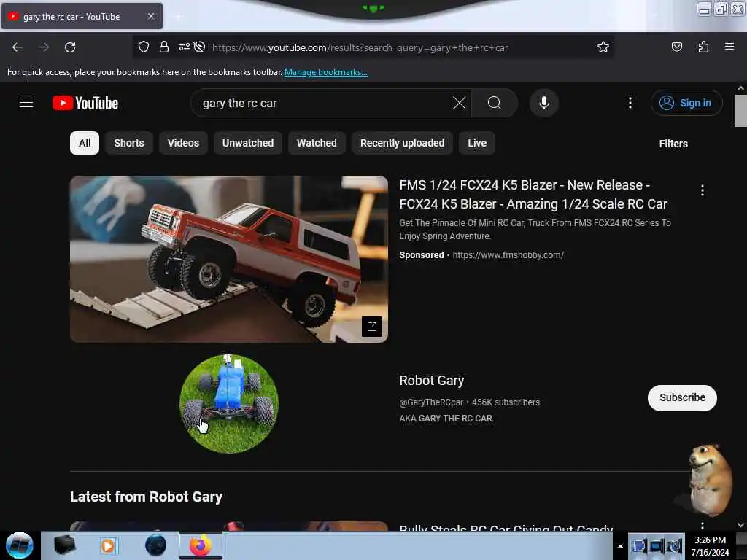Image resolution: width=747 pixels, height=560 pixels.
Task: Open the site permissions icon in address bar
Action: coord(184,47)
